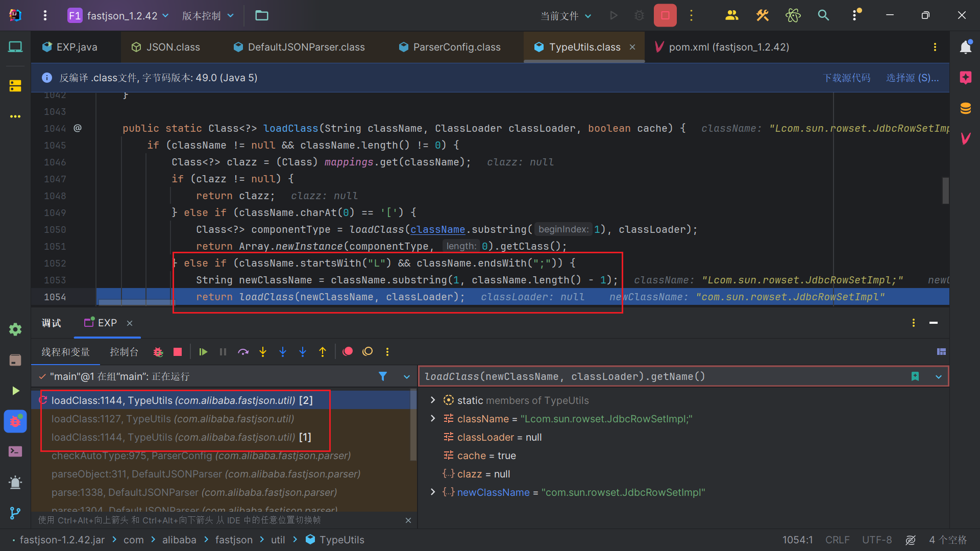Open the build tools hammer icon
The width and height of the screenshot is (980, 551).
[x=762, y=15]
